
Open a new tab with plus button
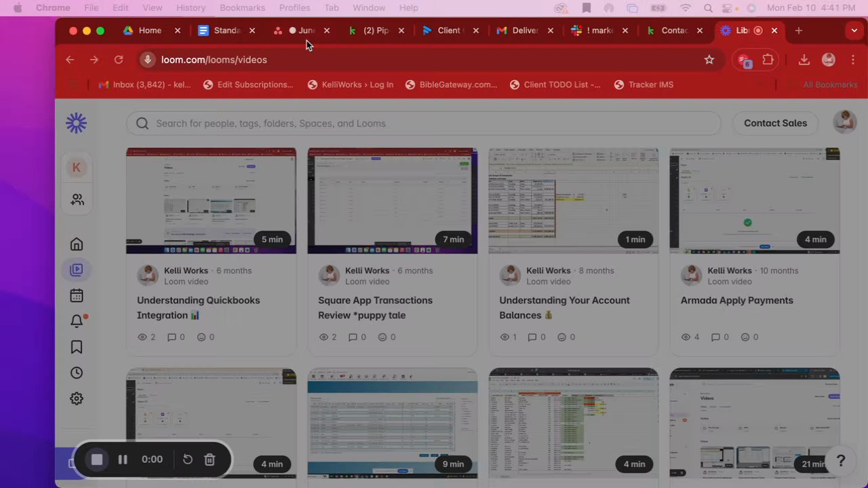tap(798, 30)
